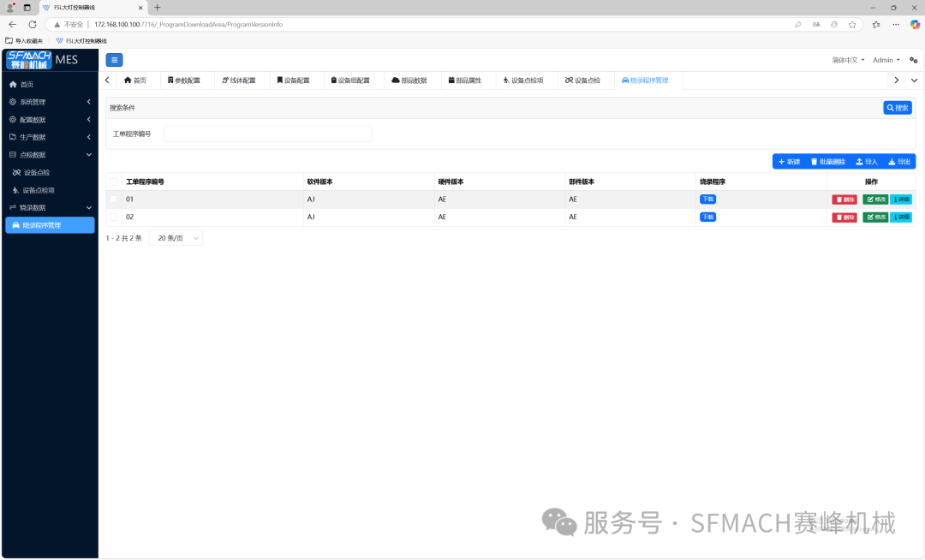The image size is (925, 560).
Task: Open the 简体中文 language dropdown
Action: click(x=848, y=60)
